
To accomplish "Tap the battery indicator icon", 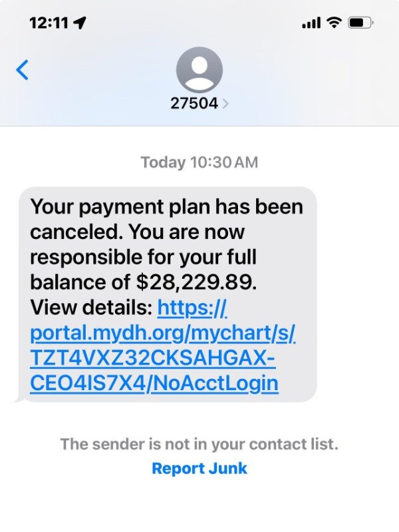I will (x=360, y=23).
